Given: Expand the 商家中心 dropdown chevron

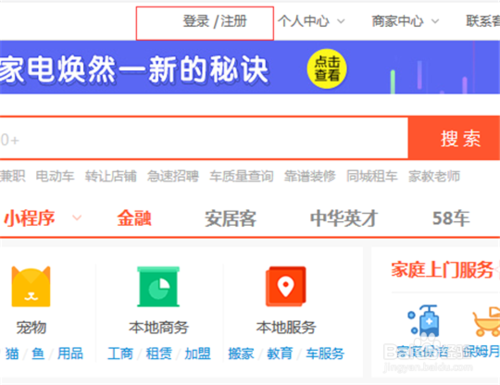Looking at the screenshot, I should point(435,21).
